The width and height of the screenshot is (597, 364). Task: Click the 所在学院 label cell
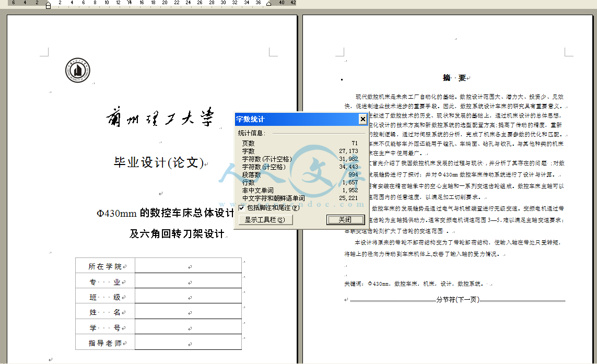[105, 265]
